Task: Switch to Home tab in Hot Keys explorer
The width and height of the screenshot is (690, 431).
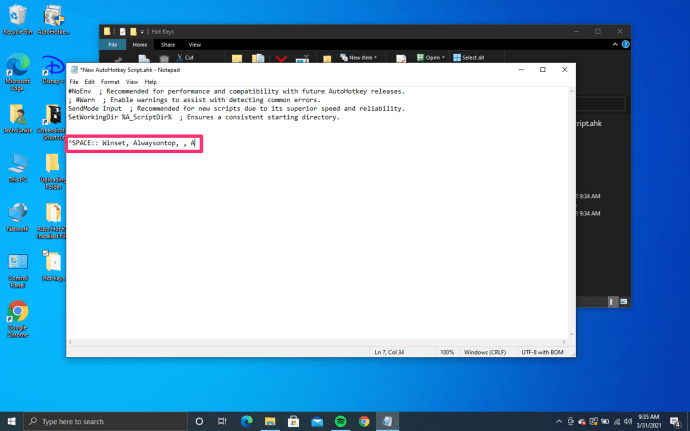Action: (140, 44)
